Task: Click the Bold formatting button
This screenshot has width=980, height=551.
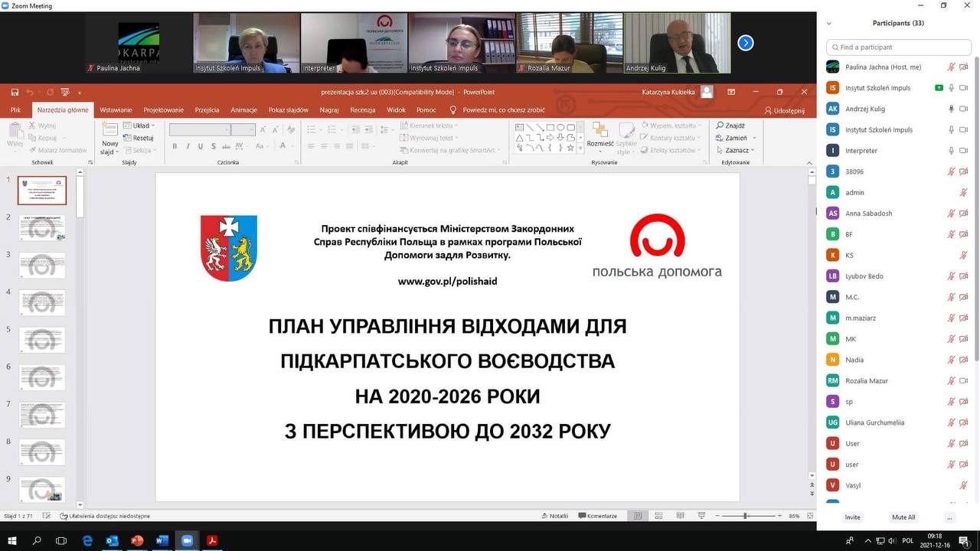Action: click(175, 146)
